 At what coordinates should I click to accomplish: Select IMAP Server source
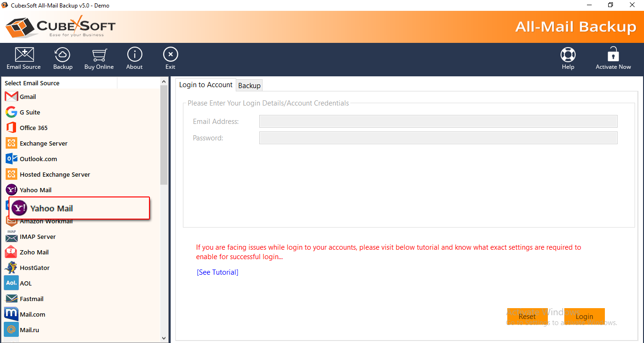37,237
